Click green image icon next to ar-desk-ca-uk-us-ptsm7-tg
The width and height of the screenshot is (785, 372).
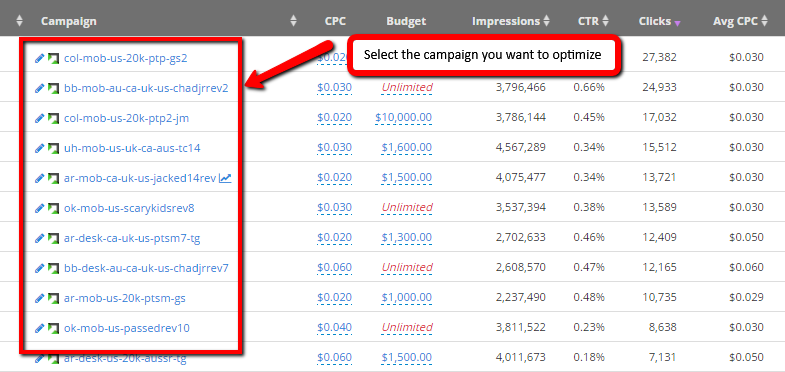tap(54, 238)
